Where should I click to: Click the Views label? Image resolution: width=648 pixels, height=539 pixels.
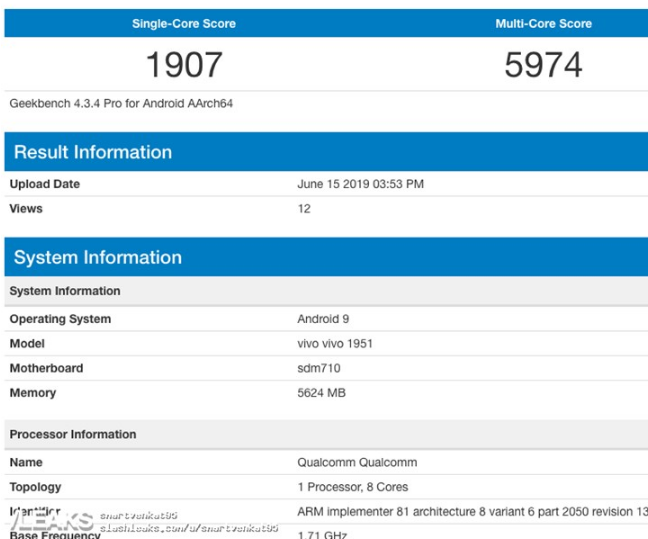point(26,208)
